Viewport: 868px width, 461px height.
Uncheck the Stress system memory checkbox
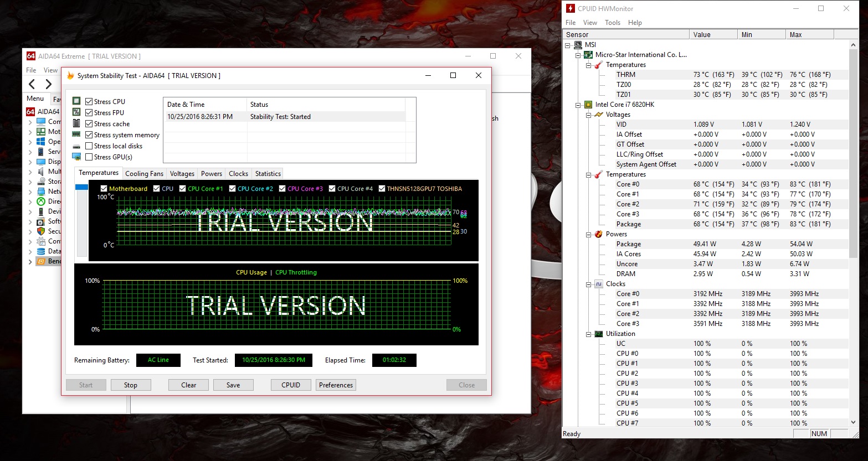tap(89, 134)
